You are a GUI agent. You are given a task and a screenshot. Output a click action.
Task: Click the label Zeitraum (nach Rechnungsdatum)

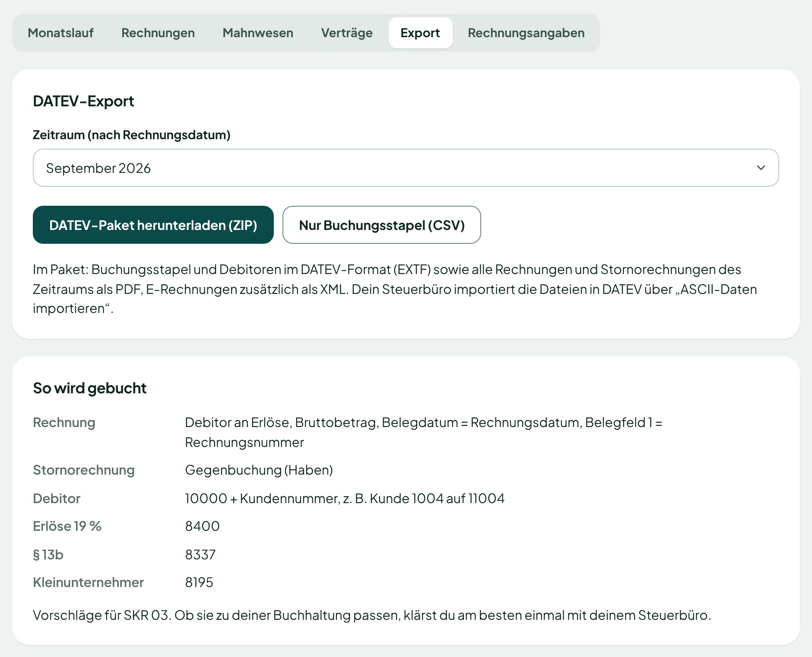coord(132,135)
